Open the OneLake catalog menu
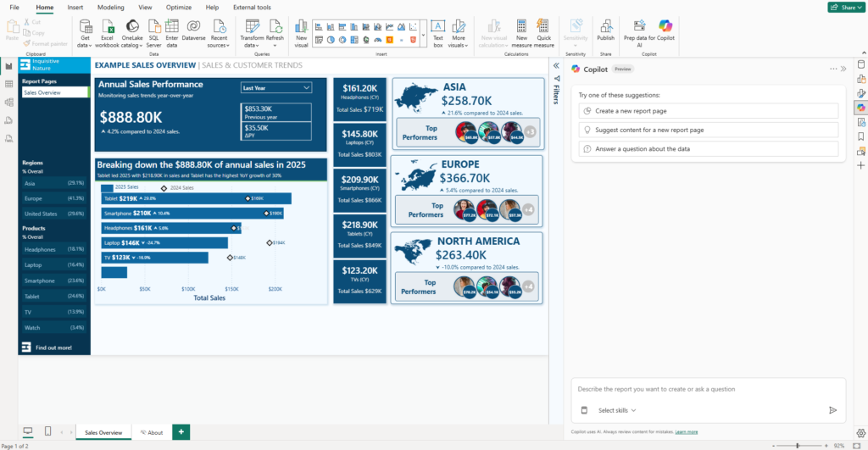The width and height of the screenshot is (868, 450). (x=131, y=33)
